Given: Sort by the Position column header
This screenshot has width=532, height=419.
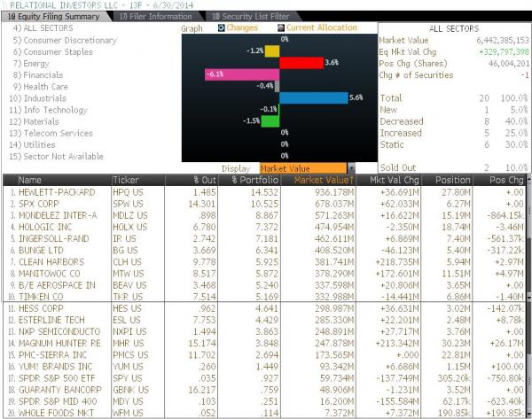Looking at the screenshot, I should point(447,180).
